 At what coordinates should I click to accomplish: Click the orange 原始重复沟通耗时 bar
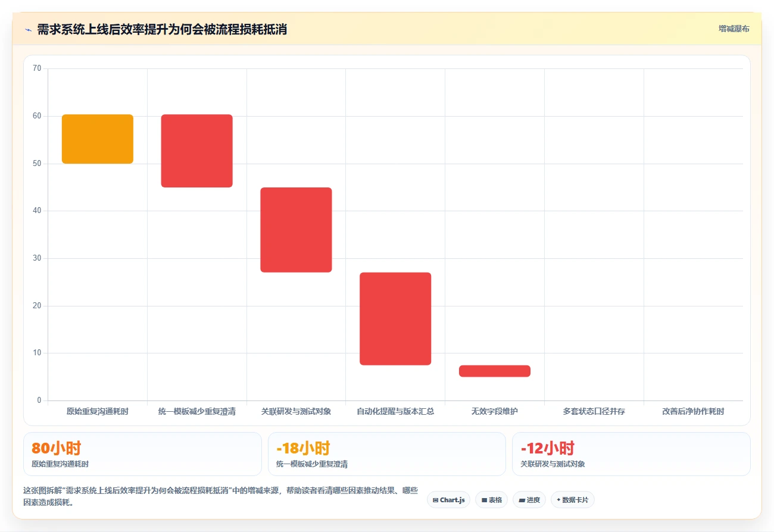[98, 139]
